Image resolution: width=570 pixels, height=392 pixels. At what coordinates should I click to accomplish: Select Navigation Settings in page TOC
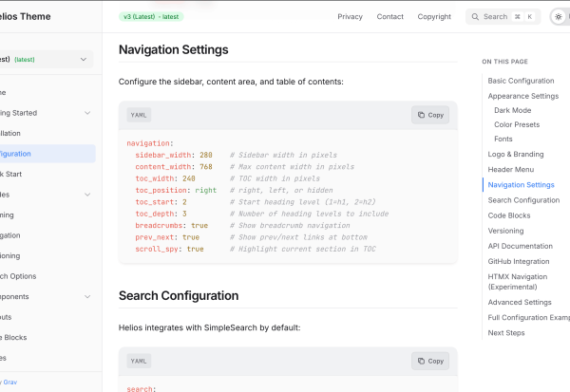point(521,184)
